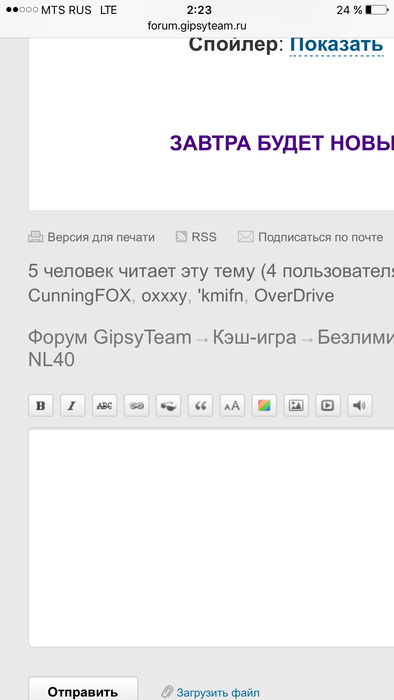Image resolution: width=394 pixels, height=700 pixels.
Task: Open 'kmifn user profile
Action: click(220, 296)
